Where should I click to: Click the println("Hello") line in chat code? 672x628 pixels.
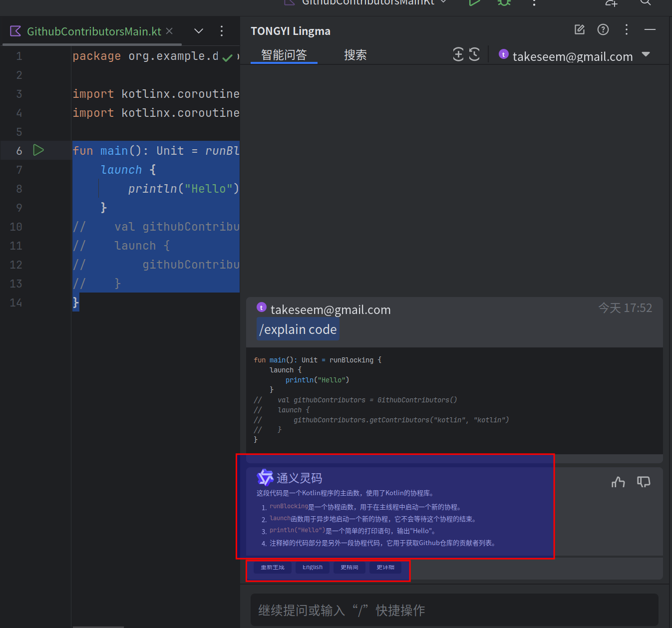tap(318, 380)
